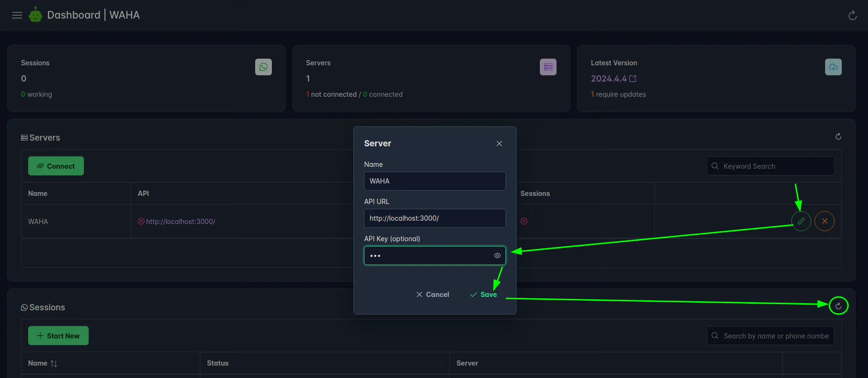Open the hamburger navigation menu
The height and width of the screenshot is (378, 868).
coord(17,15)
